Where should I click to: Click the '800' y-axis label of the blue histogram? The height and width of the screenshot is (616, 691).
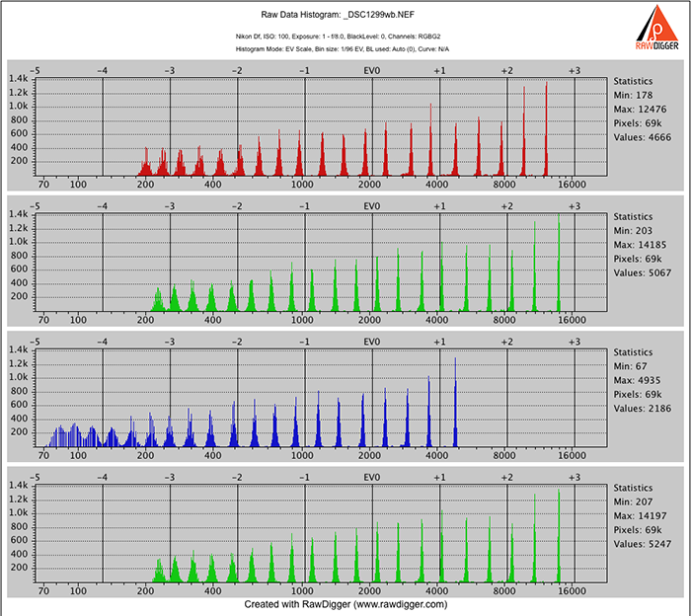click(19, 391)
